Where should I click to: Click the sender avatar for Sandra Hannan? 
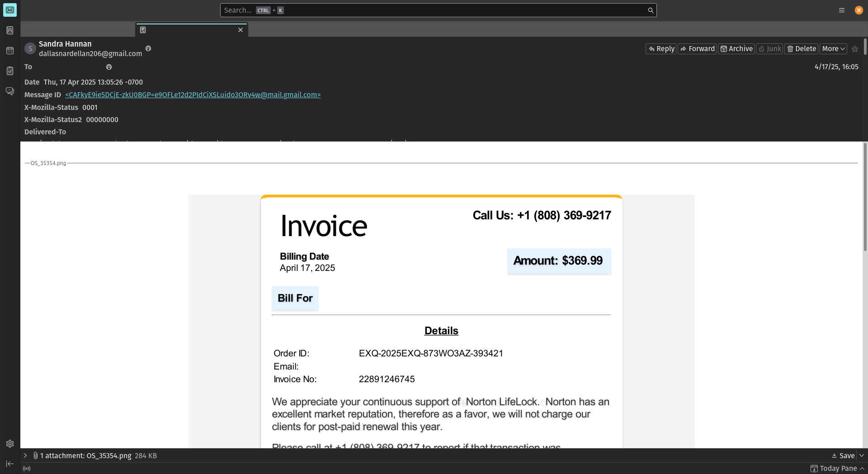click(x=30, y=48)
